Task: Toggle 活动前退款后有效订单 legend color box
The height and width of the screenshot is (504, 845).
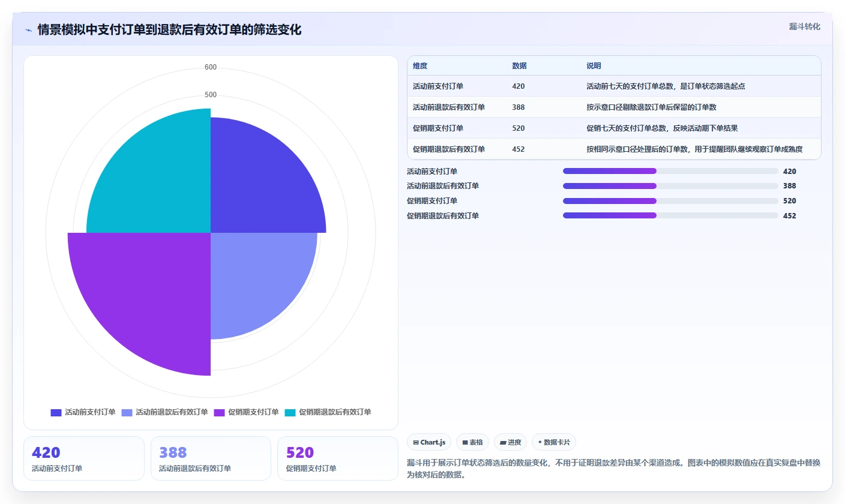Action: [x=127, y=412]
